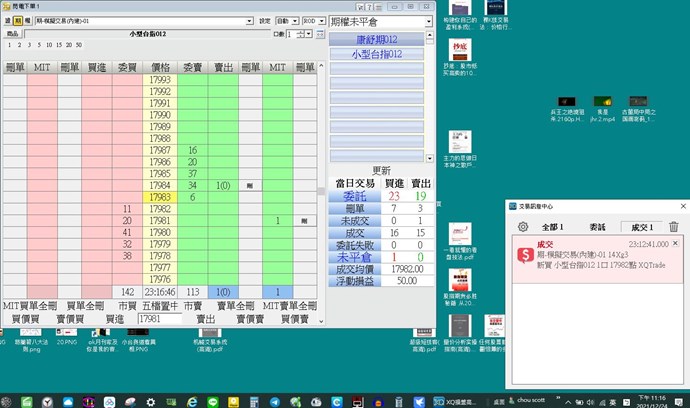The width and height of the screenshot is (690, 408).
Task: Click the yellow 11983 price cell
Action: (160, 197)
